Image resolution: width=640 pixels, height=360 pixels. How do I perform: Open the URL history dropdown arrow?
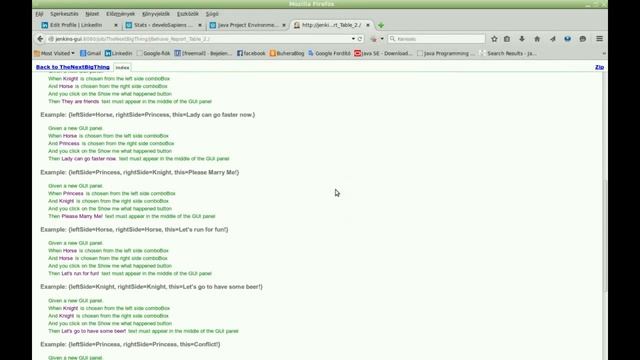point(353,39)
